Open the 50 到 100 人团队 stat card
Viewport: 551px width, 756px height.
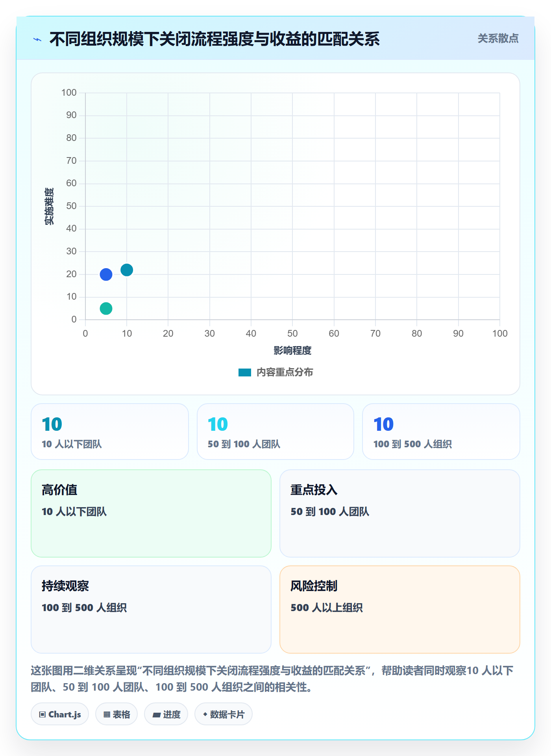pos(275,432)
